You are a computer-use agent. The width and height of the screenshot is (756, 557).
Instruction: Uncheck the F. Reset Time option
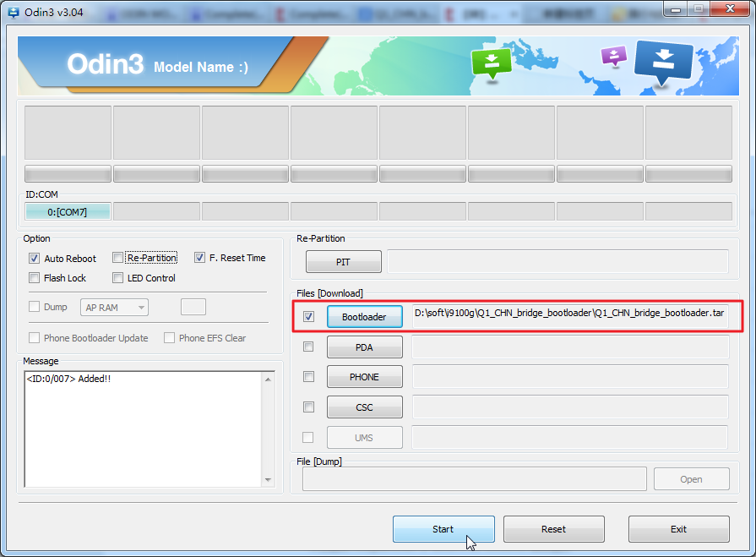tap(199, 258)
